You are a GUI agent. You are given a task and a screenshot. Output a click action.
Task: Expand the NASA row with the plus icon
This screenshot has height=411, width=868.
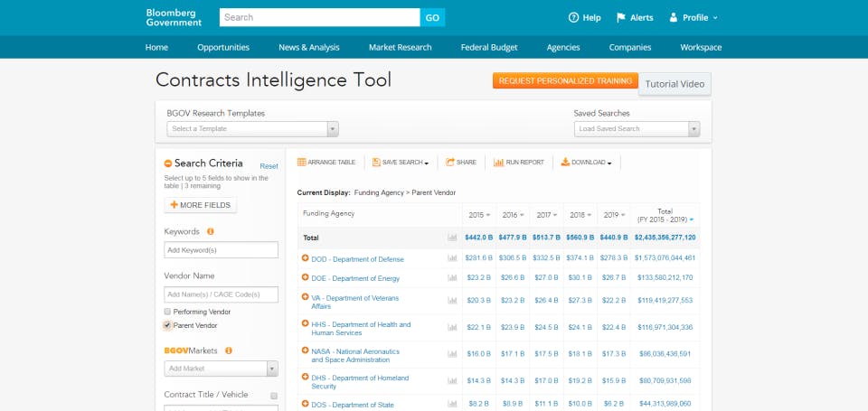tap(305, 350)
